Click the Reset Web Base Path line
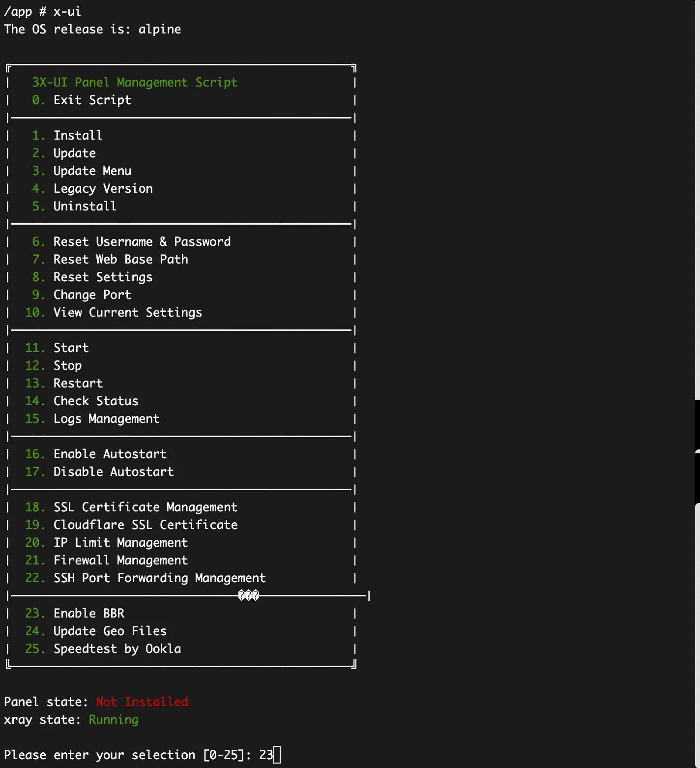 click(120, 259)
